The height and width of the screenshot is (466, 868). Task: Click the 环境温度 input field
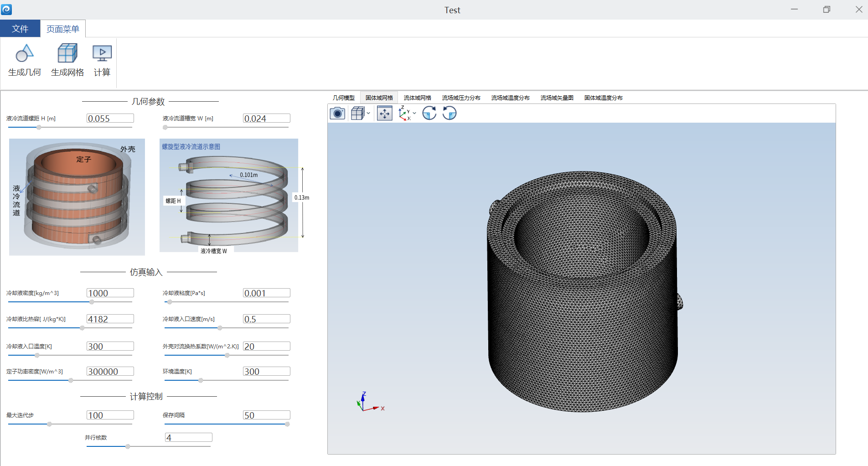coord(267,372)
